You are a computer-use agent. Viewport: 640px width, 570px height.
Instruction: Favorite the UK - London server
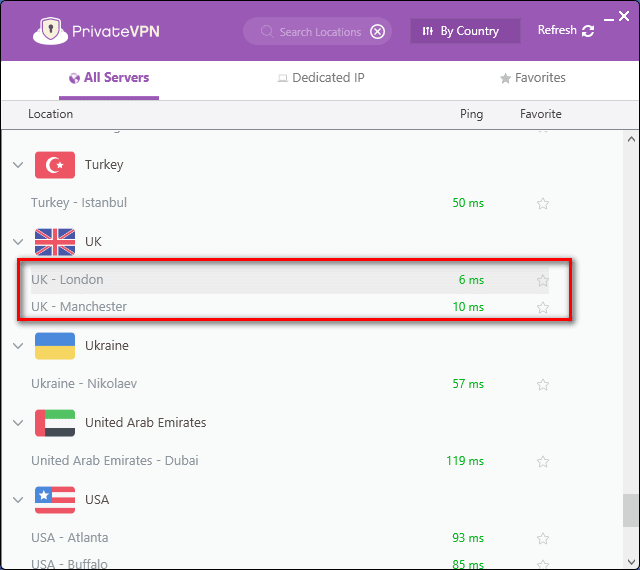(x=542, y=281)
